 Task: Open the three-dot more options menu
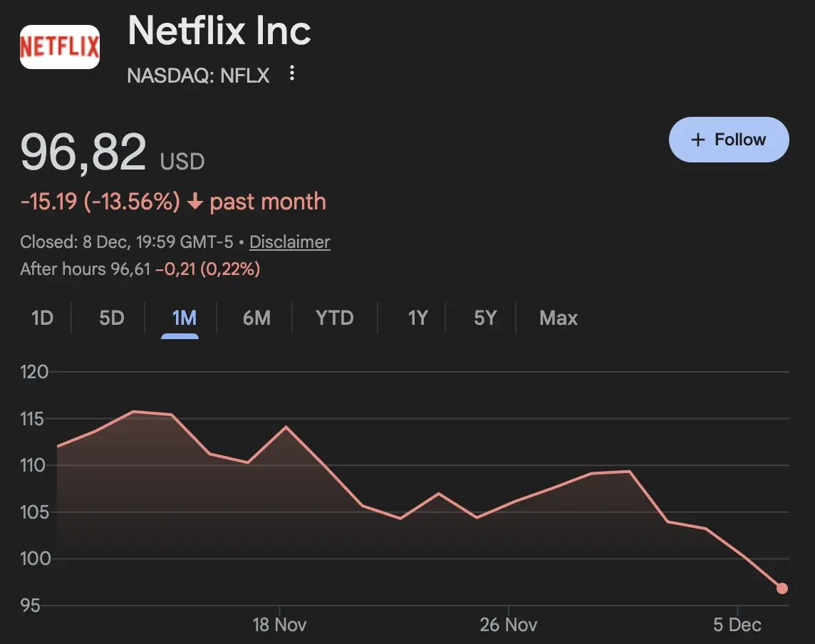tap(291, 74)
